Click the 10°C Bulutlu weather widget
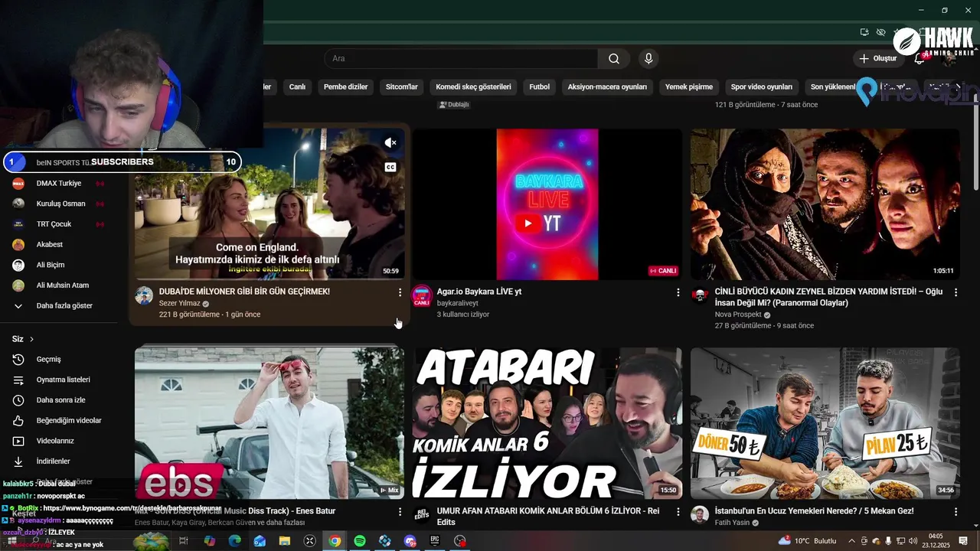980x551 pixels. pos(808,541)
